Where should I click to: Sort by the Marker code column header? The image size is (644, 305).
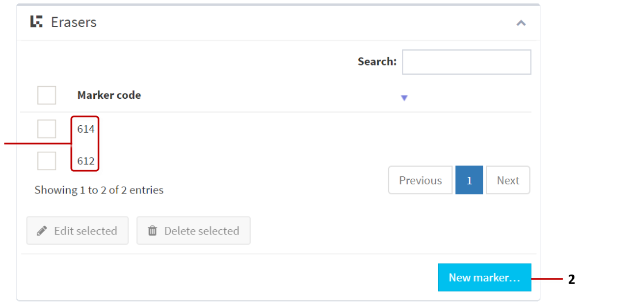pos(109,95)
